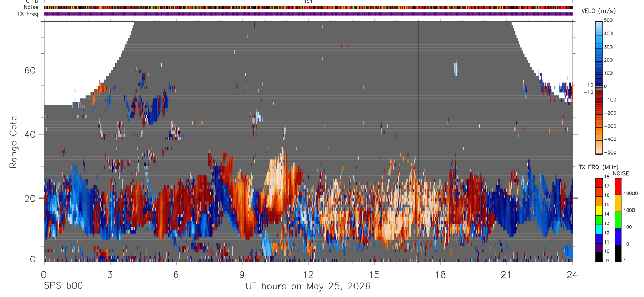644x297 pixels.
Task: Click the '21' UT hour tick label
Action: (507, 274)
